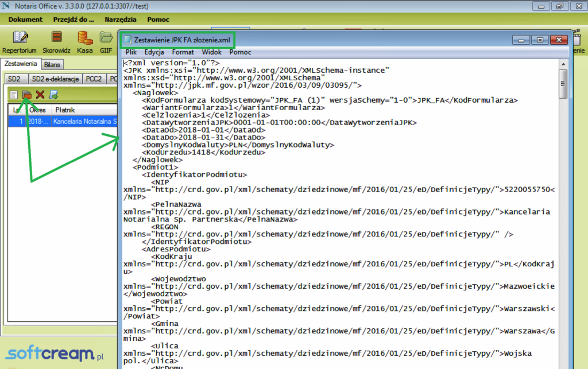The height and width of the screenshot is (369, 588).
Task: Close the Notepad XML window
Action: [559, 40]
